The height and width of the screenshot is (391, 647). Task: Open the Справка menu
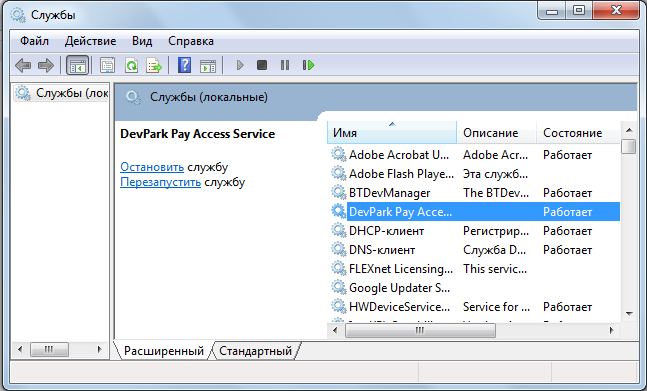point(191,41)
